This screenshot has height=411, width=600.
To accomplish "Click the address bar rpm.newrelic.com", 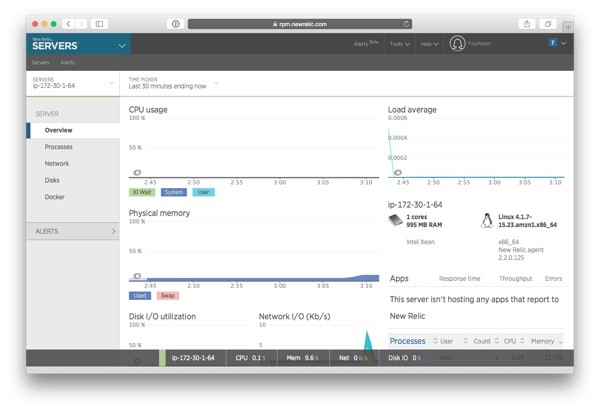I will pos(300,24).
